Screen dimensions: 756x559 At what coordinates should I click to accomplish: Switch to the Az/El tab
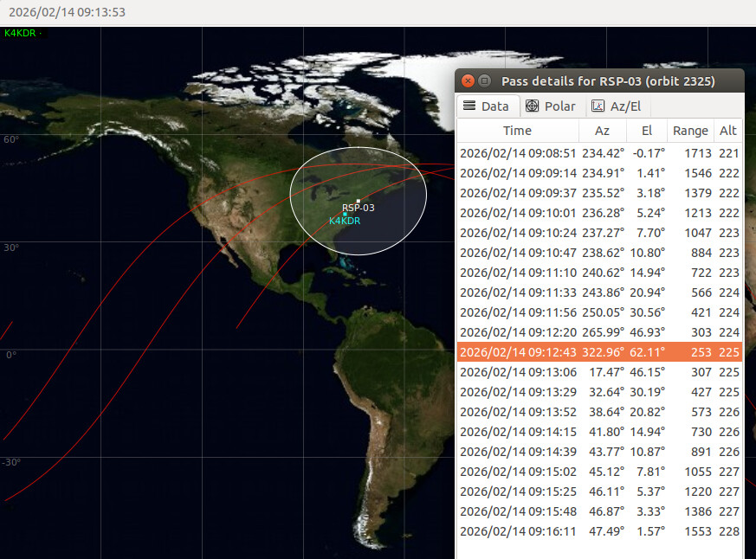click(615, 106)
